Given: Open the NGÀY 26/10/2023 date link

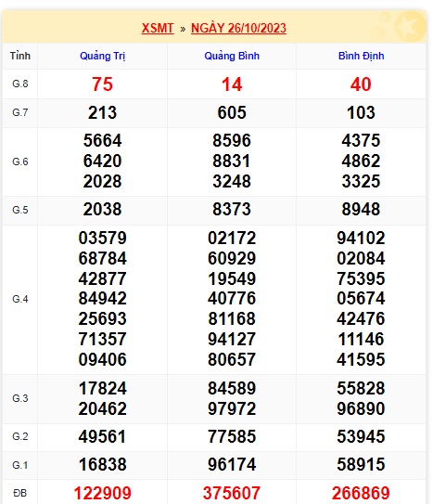Looking at the screenshot, I should click(238, 28).
